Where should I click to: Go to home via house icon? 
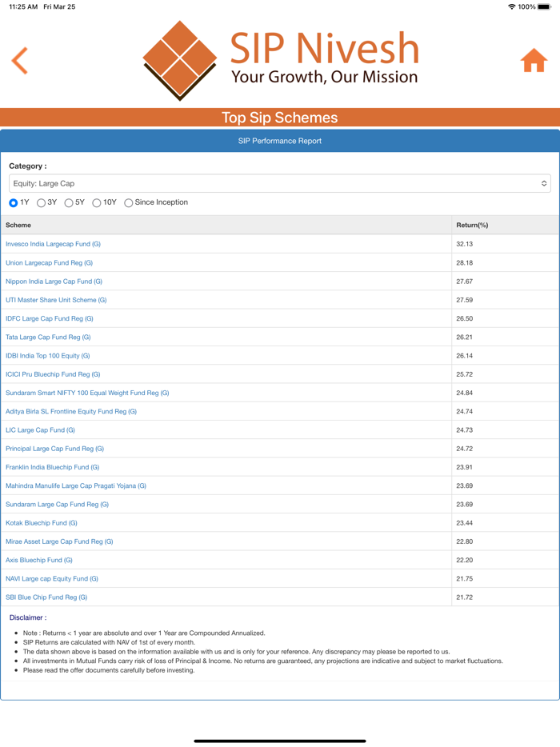point(534,61)
